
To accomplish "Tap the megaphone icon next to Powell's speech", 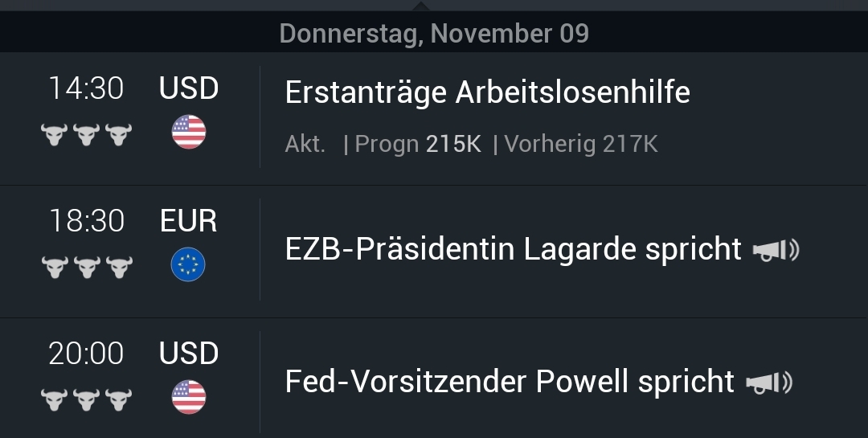I will (769, 383).
